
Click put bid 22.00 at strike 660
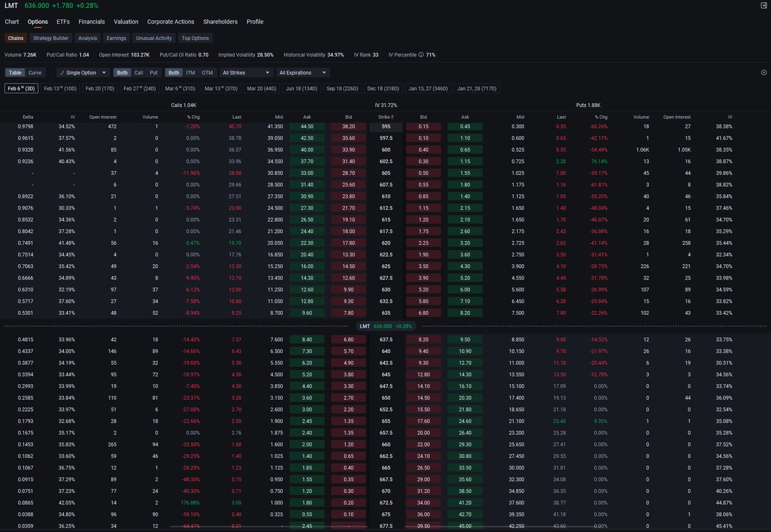423,445
